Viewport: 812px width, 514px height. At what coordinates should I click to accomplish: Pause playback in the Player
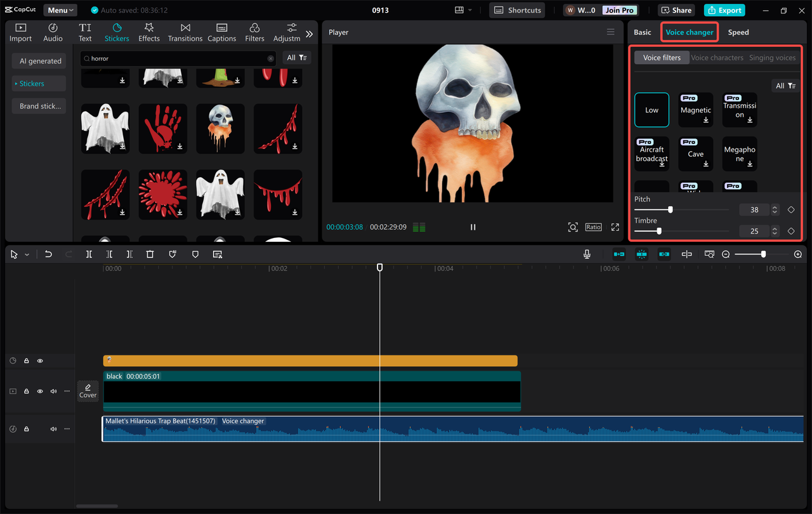(x=473, y=227)
